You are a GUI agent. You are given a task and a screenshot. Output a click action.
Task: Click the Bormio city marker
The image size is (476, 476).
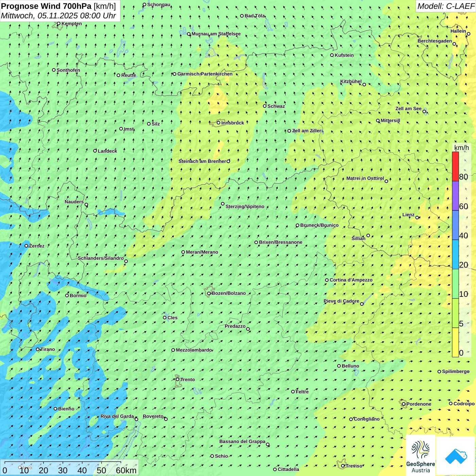[67, 295]
